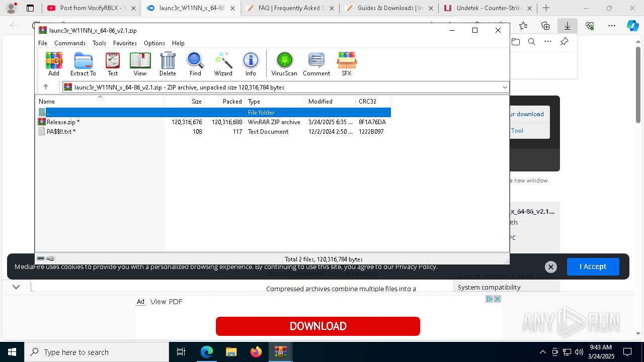Sort by the Type column header
644x362 pixels.
pyautogui.click(x=275, y=102)
